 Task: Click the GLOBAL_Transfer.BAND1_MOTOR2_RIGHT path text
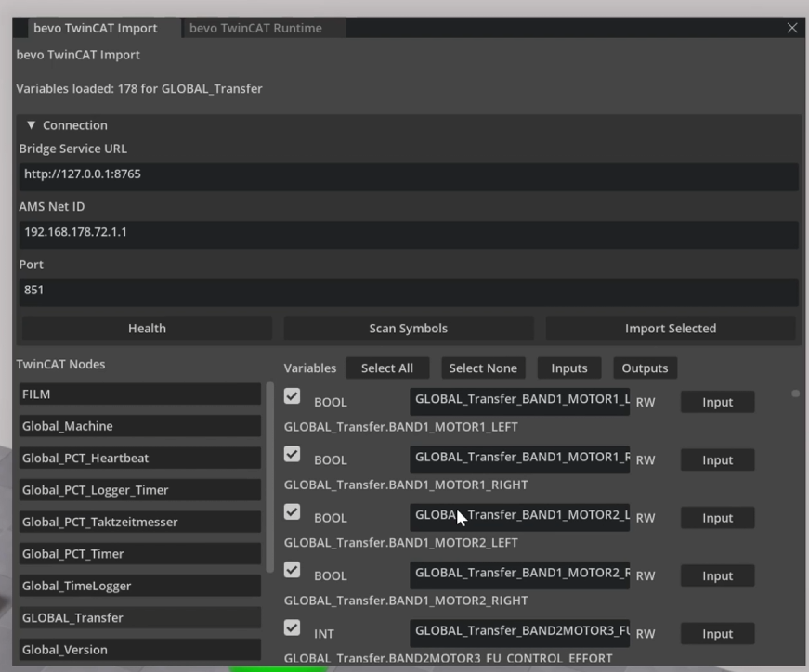pos(406,601)
